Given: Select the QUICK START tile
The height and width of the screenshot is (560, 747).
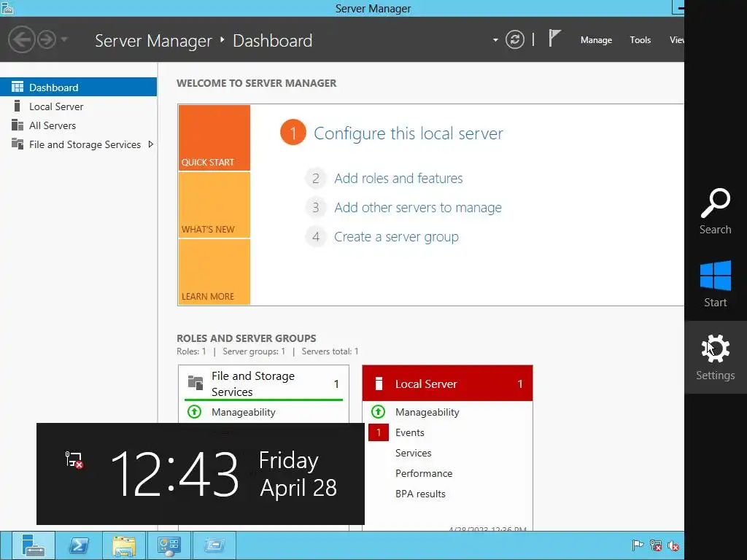Looking at the screenshot, I should pos(214,138).
